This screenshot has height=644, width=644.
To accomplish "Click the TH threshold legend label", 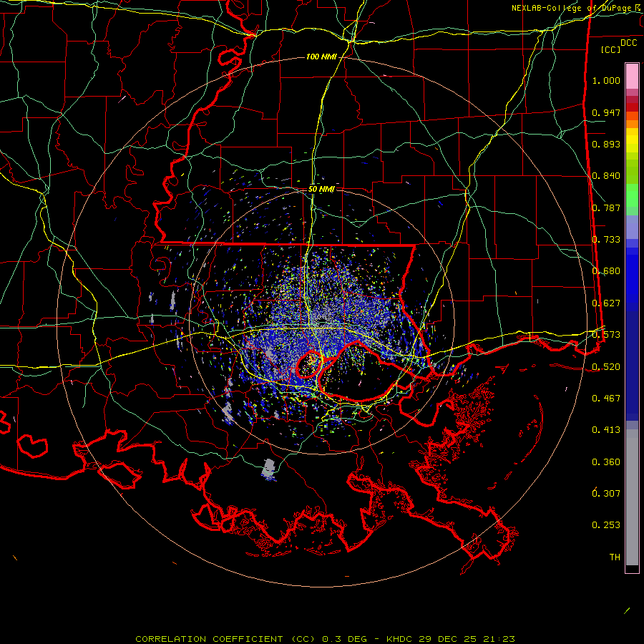I will pyautogui.click(x=615, y=557).
